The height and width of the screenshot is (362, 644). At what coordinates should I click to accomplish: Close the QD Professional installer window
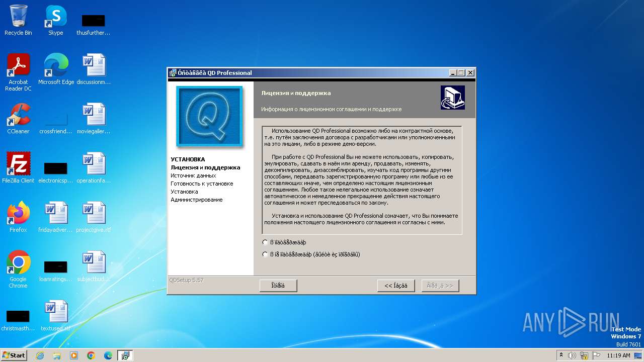tap(470, 73)
